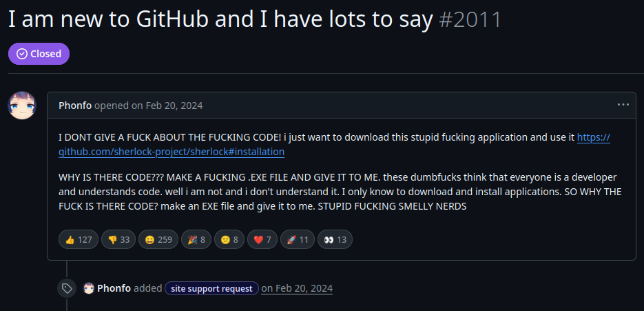
Task: Open the three-dot comment options menu
Action: [x=623, y=105]
